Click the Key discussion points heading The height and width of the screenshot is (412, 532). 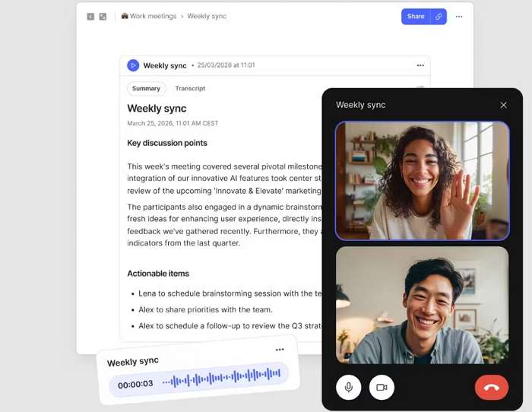(167, 143)
